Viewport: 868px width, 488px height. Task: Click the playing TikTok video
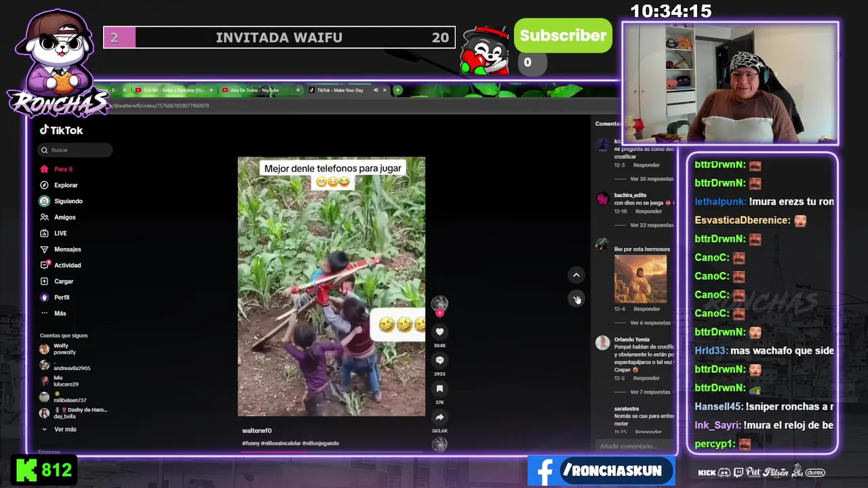[x=332, y=287]
